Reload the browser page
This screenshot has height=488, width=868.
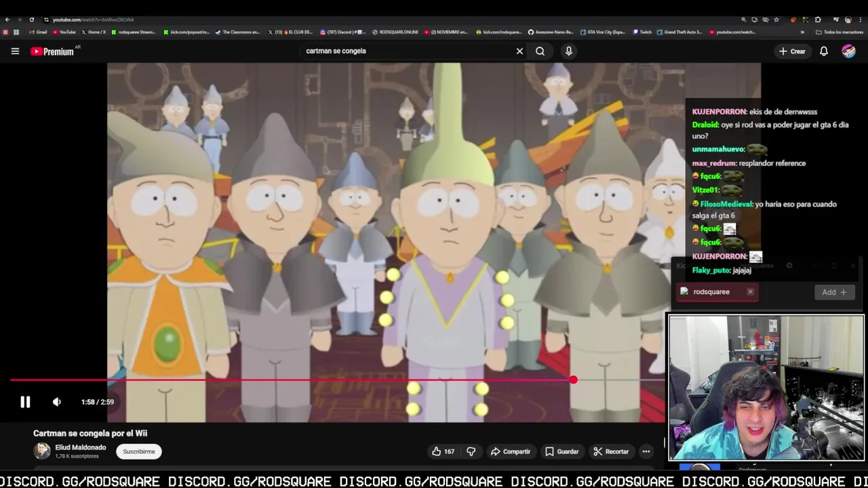[x=31, y=20]
